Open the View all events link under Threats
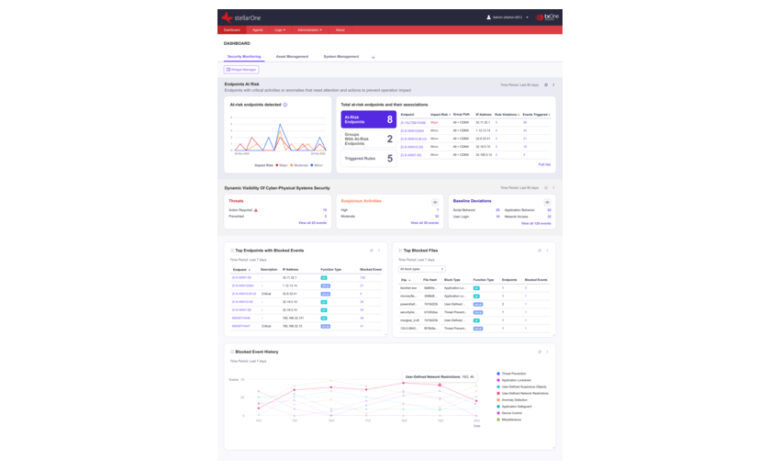Viewport: 780px width, 470px height. tap(313, 222)
